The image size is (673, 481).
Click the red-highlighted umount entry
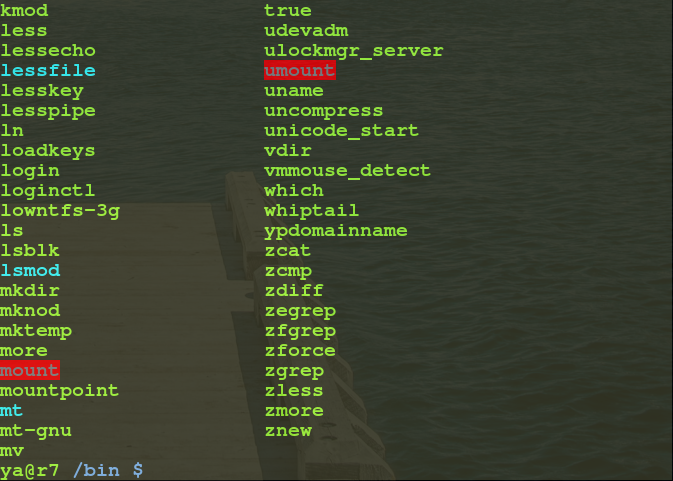click(299, 71)
